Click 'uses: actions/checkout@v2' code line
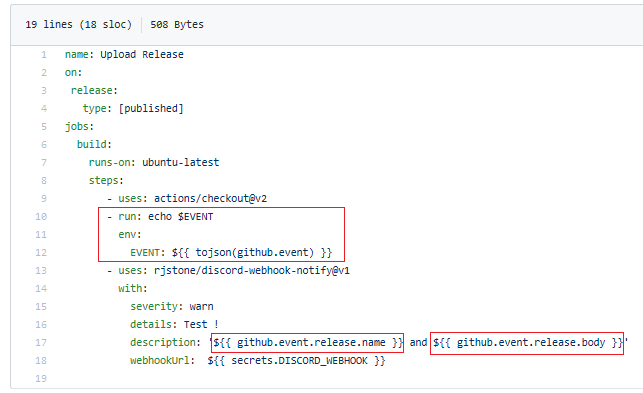The height and width of the screenshot is (393, 643). pyautogui.click(x=187, y=199)
